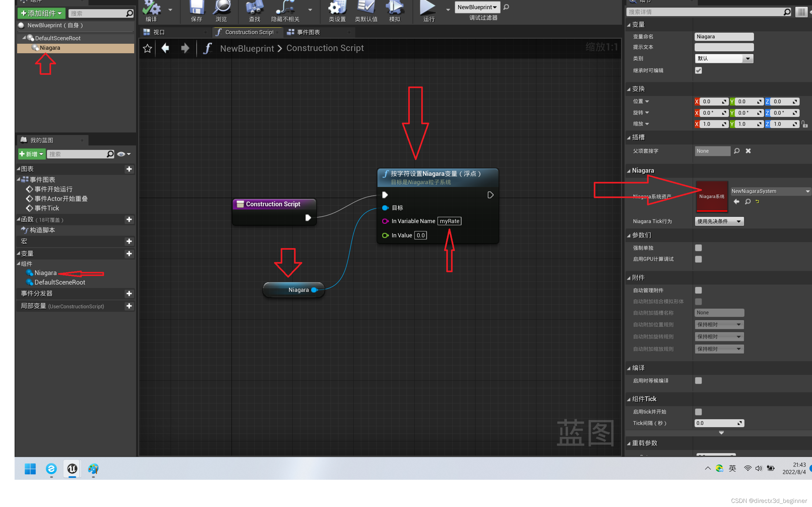Click the 添加组件 button
812x507 pixels.
coord(41,13)
